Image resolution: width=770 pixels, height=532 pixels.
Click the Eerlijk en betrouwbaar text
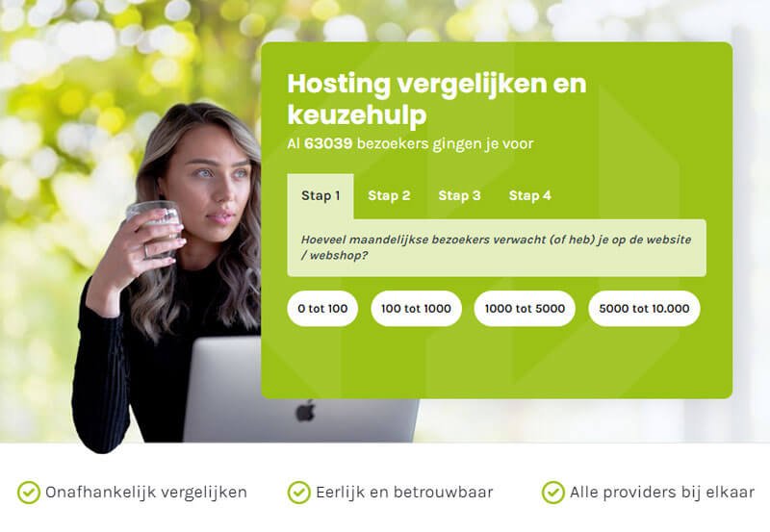click(x=404, y=493)
